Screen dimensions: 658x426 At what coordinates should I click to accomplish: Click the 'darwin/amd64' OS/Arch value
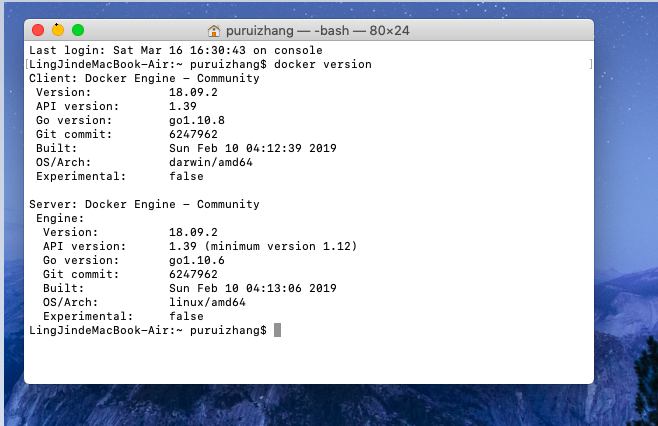pos(207,162)
